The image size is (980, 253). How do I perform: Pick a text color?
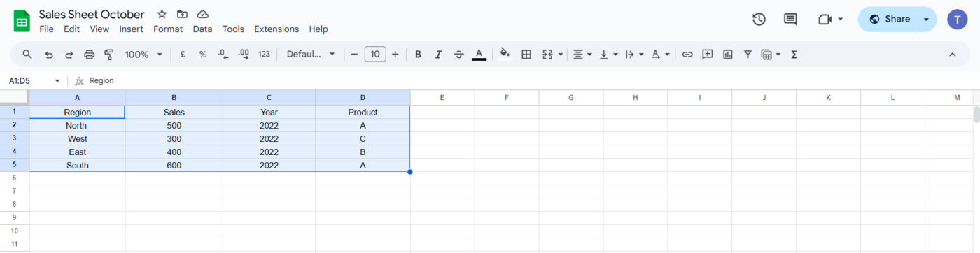point(479,54)
